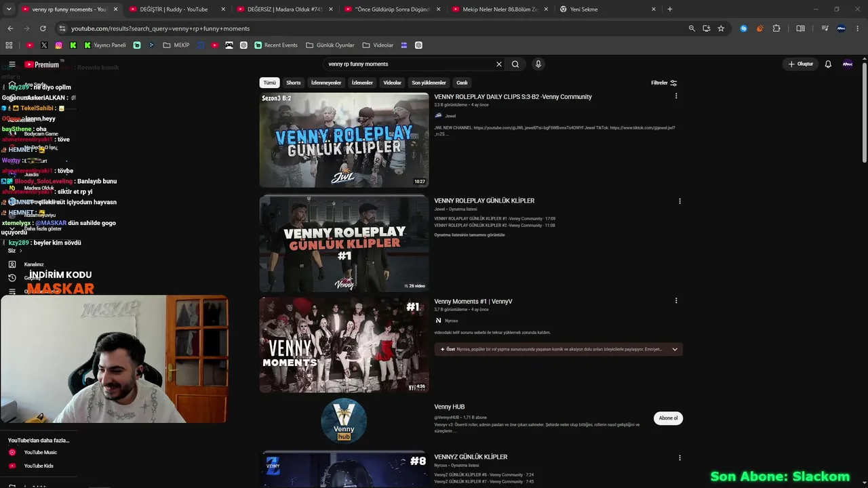Open more options for VENNY ROLEPLAY DAILY CLIPS video
The width and height of the screenshot is (868, 488).
pos(676,96)
